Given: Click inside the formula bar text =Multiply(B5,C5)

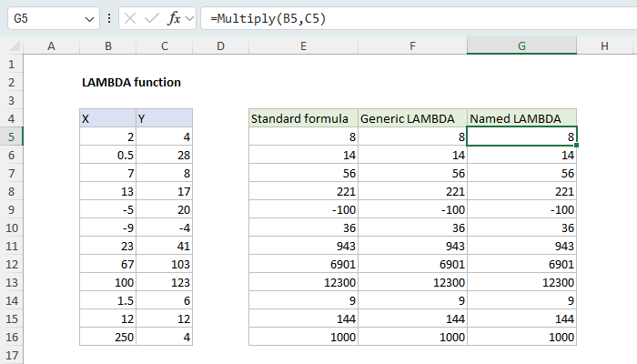Looking at the screenshot, I should click(268, 19).
